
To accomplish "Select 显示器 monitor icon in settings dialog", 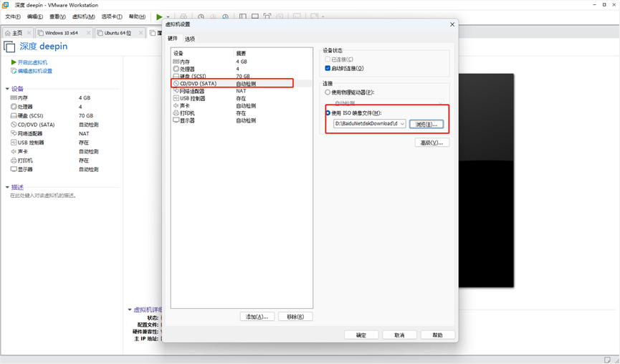I will coord(176,120).
